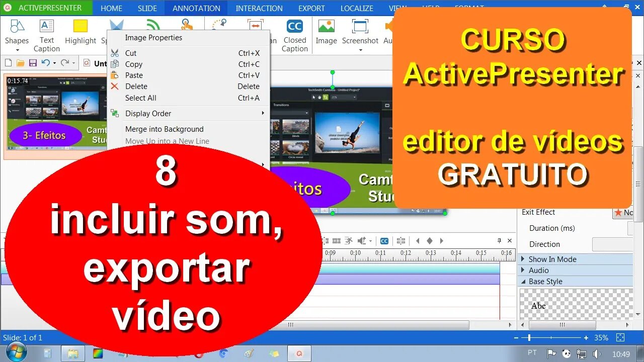This screenshot has width=644, height=362.
Task: Click Merge into Background menu entry
Action: click(x=188, y=129)
